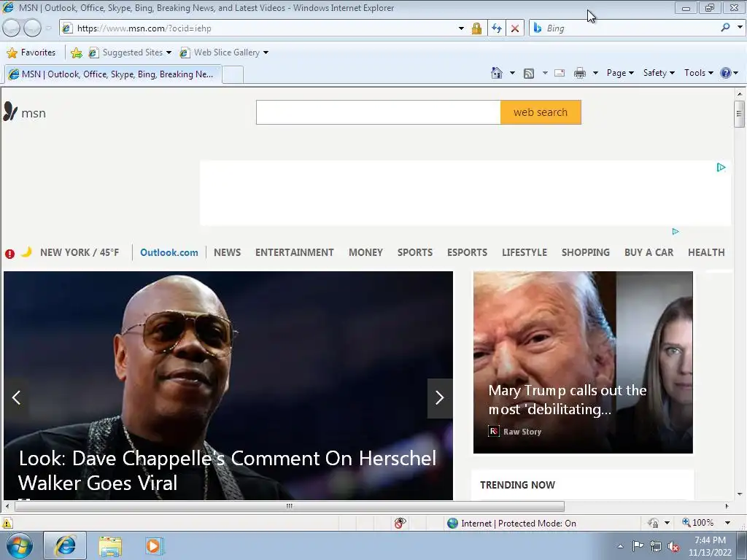
Task: Open Windows Explorer from taskbar
Action: [111, 546]
